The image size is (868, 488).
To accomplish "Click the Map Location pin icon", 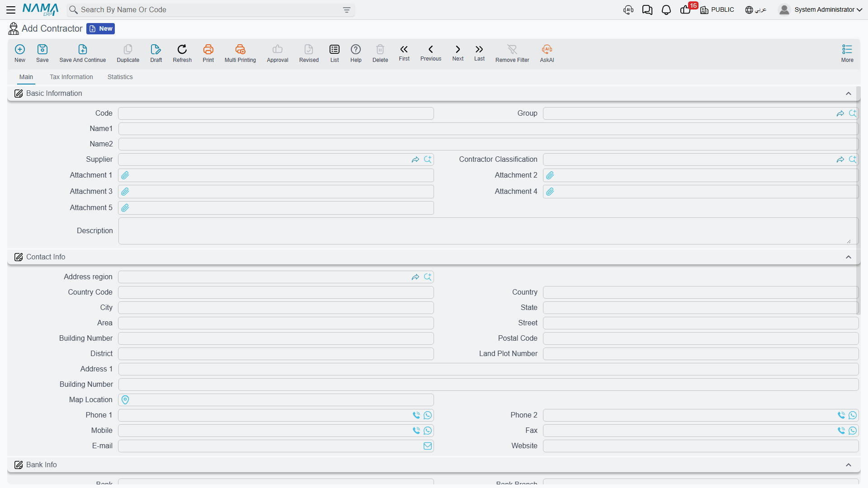I will pos(125,400).
